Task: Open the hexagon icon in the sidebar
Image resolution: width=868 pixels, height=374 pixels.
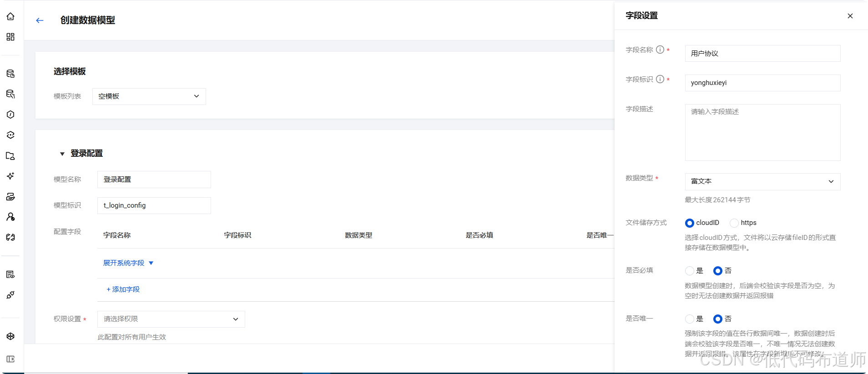Action: tap(10, 115)
